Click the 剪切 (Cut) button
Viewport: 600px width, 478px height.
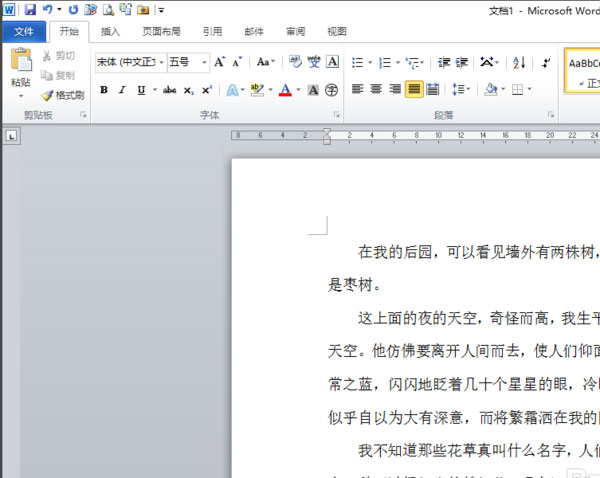[59, 56]
